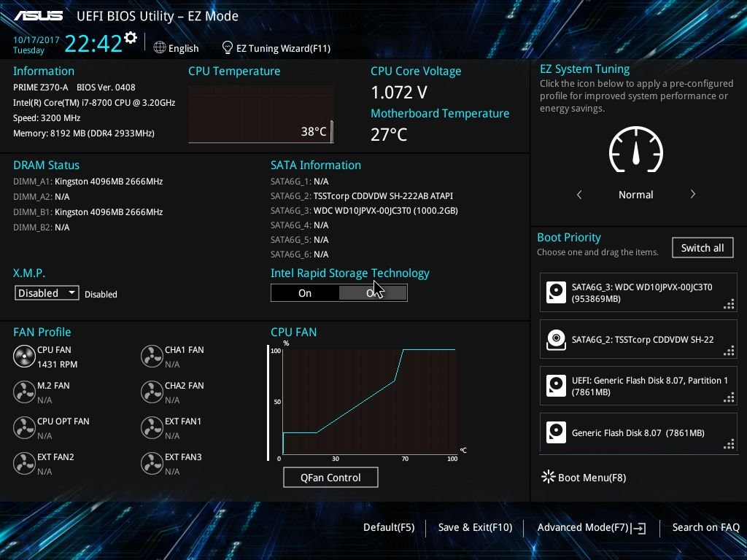Screen dimensions: 747x560
Task: Click the DIMM_A2: N/A entry
Action: click(x=42, y=197)
